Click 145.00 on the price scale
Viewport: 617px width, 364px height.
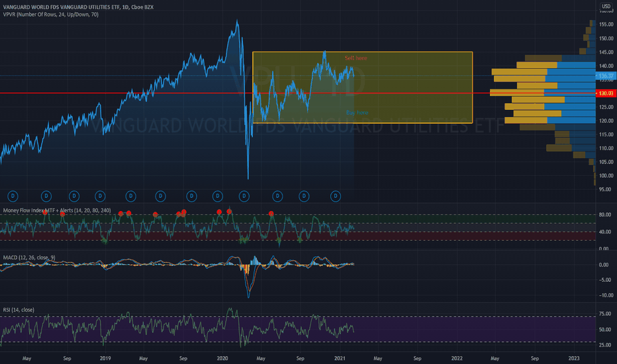(x=606, y=52)
